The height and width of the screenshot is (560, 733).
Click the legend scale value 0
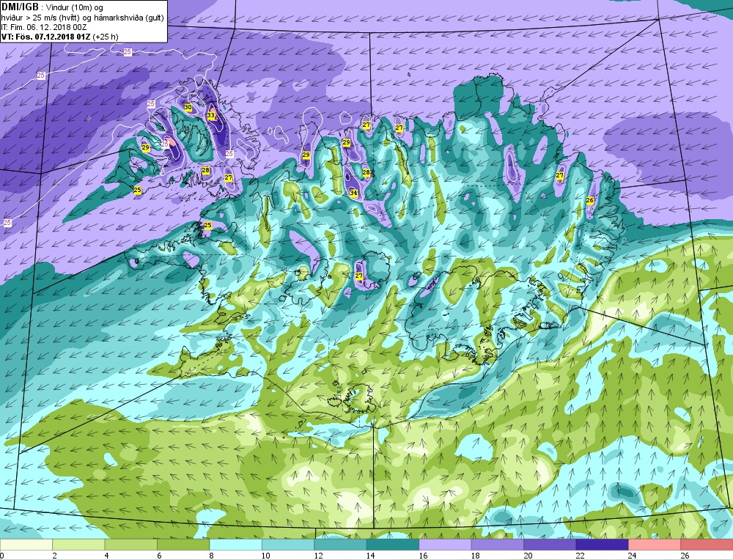click(x=2, y=556)
